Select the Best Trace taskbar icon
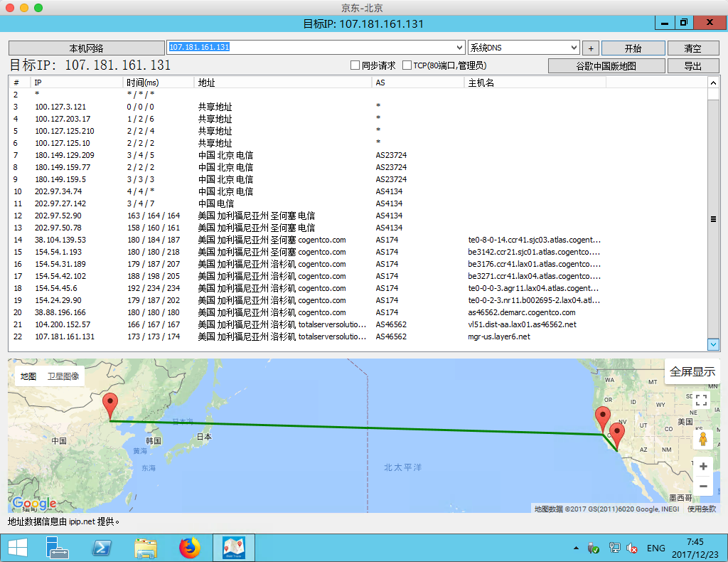Viewport: 728px width, 562px height. coord(233,548)
